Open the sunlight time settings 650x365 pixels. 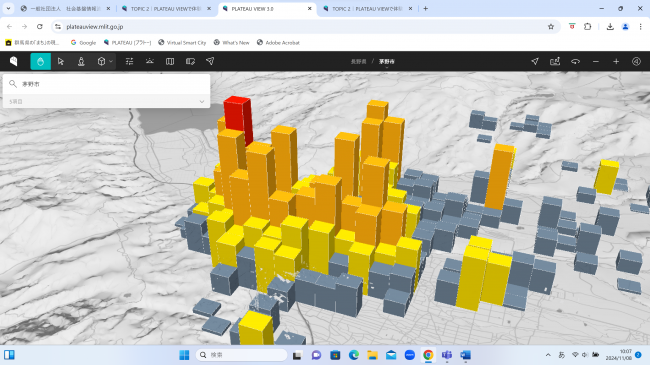(x=150, y=61)
